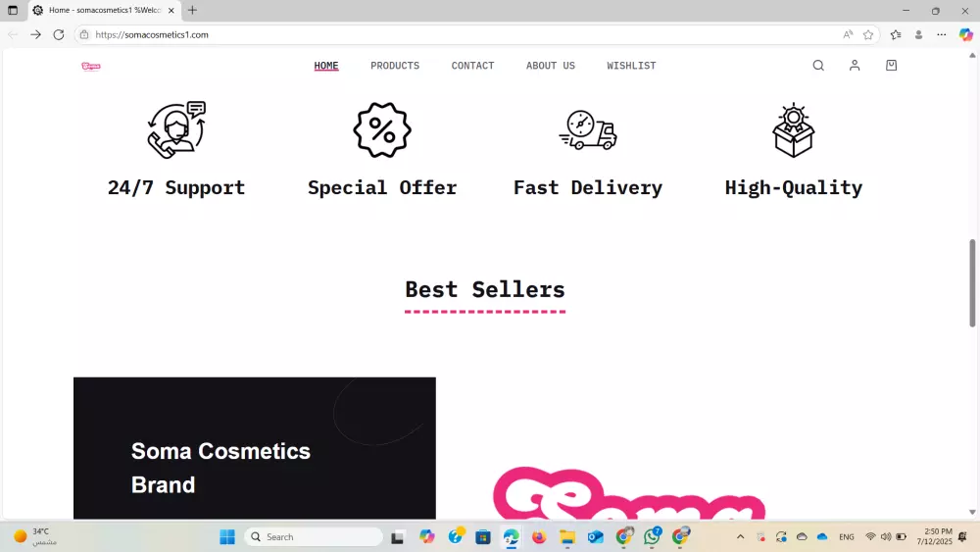The width and height of the screenshot is (980, 552).
Task: Click the large pink Soma logo image
Action: point(629,494)
